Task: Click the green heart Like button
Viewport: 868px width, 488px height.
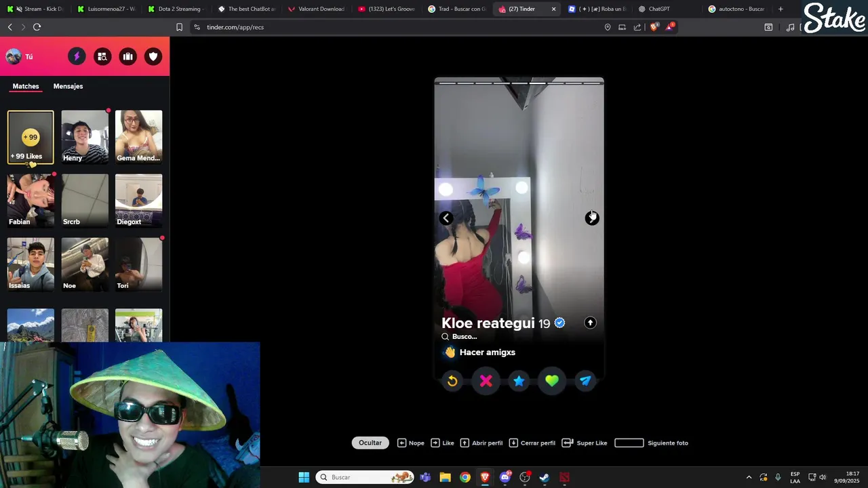Action: pyautogui.click(x=552, y=381)
